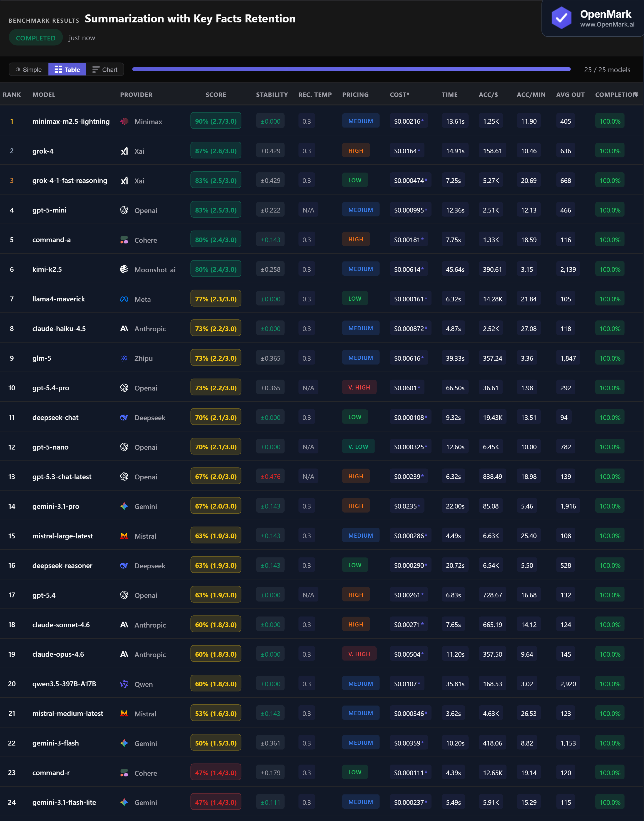The image size is (644, 821).
Task: Click the Meta logo beside llama4-maverick
Action: point(124,299)
